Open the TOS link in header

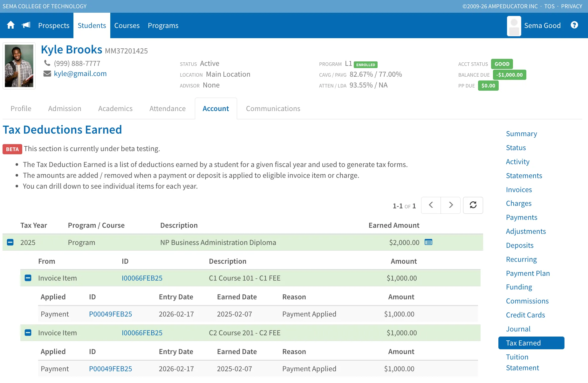(549, 6)
